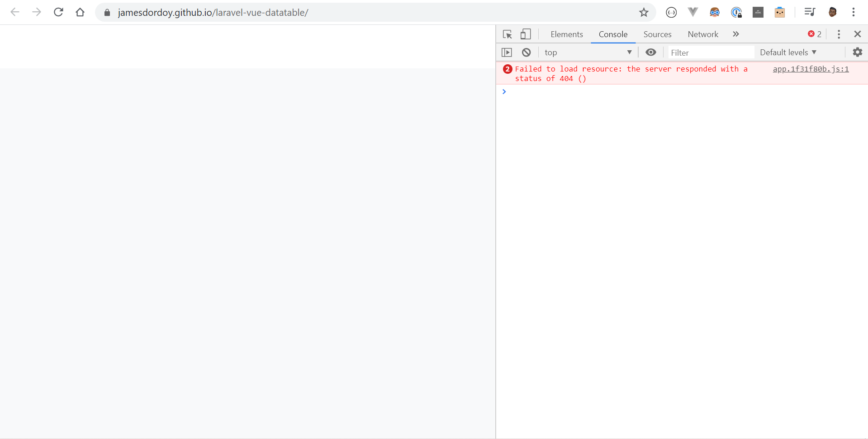Show more DevTools panels via the chevron
Viewport: 868px width, 439px height.
[x=736, y=34]
